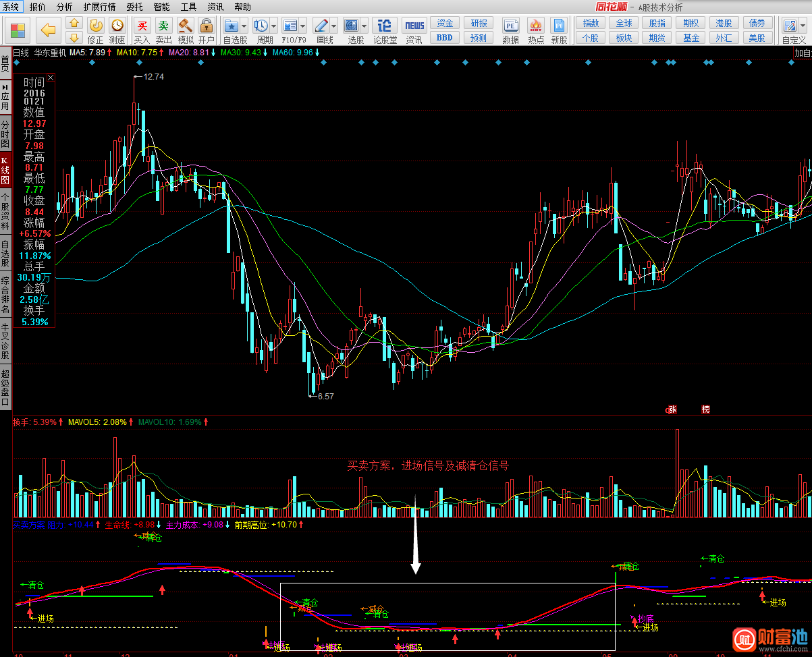Screen dimensions: 812x657
Task: Select the 画线 drawing pencil icon
Action: 321,26
